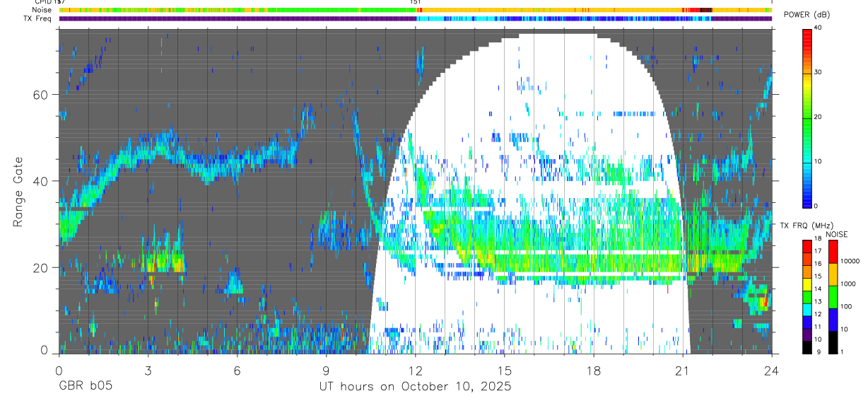Image resolution: width=868 pixels, height=401 pixels.
Task: Click the 11 label on TX FRQ scale
Action: click(x=819, y=327)
